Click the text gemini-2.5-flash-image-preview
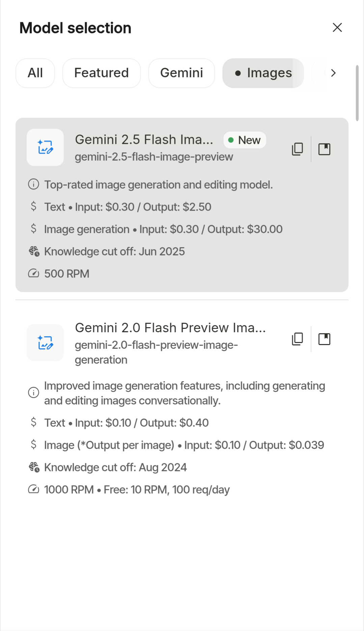This screenshot has width=364, height=631. click(154, 157)
